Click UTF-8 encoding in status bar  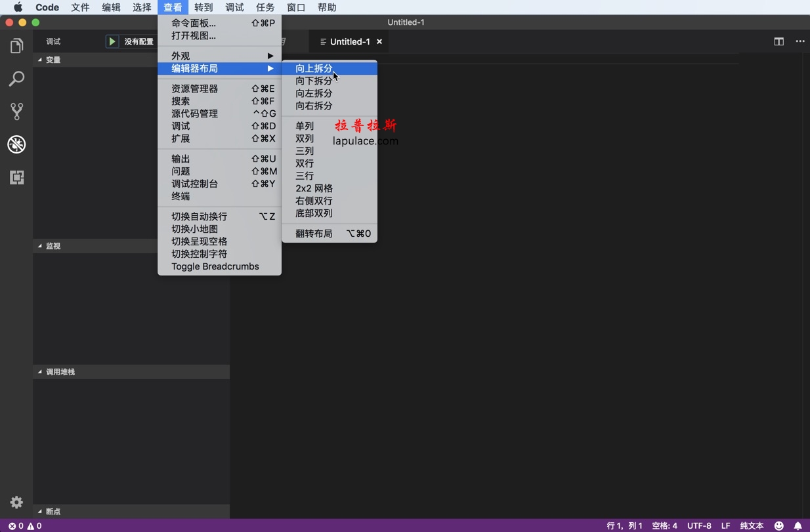point(699,525)
